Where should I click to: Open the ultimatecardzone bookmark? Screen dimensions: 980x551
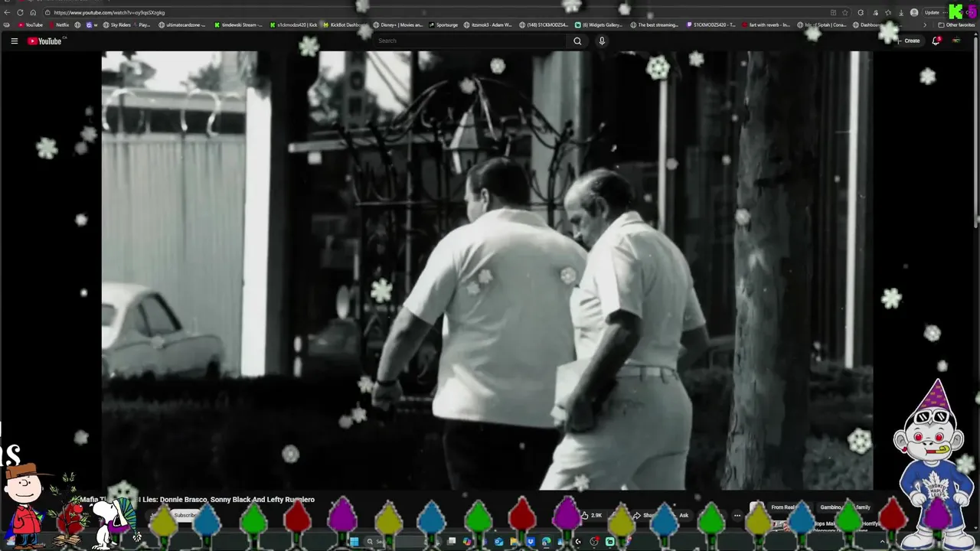(x=182, y=24)
